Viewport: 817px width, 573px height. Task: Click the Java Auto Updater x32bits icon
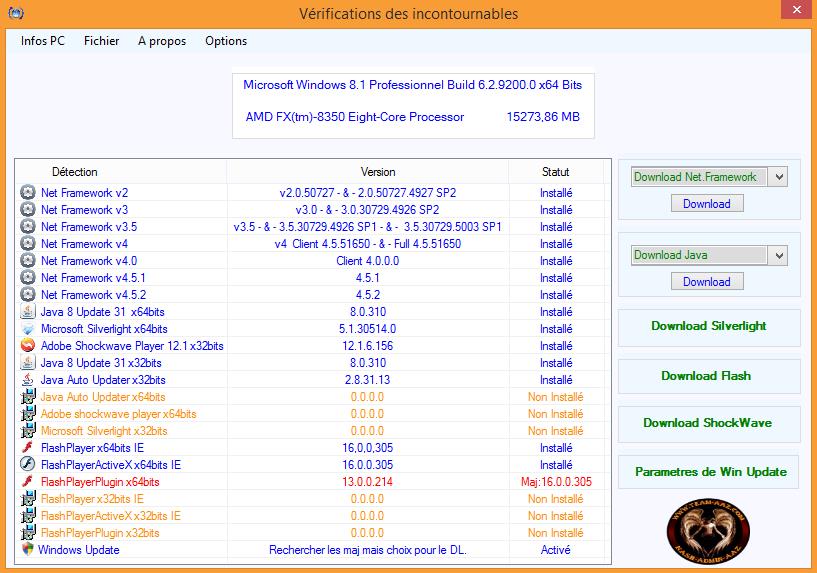(28, 380)
